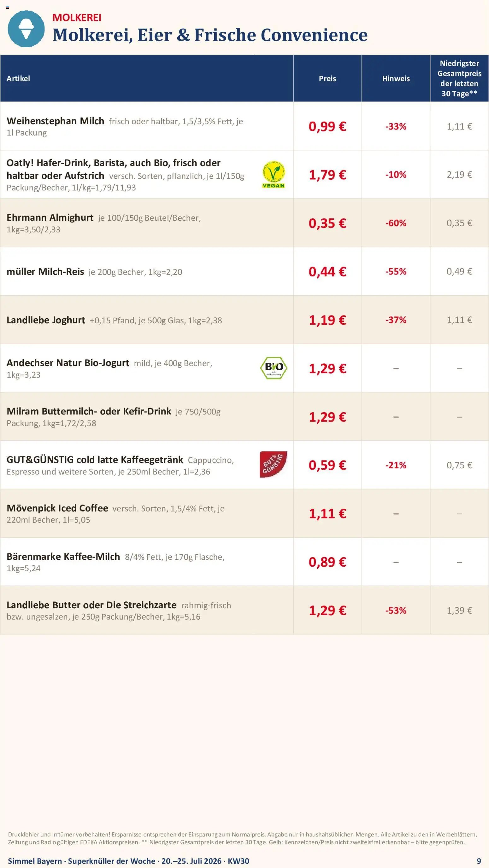Click the Simmel Bayern footer text

point(35,861)
